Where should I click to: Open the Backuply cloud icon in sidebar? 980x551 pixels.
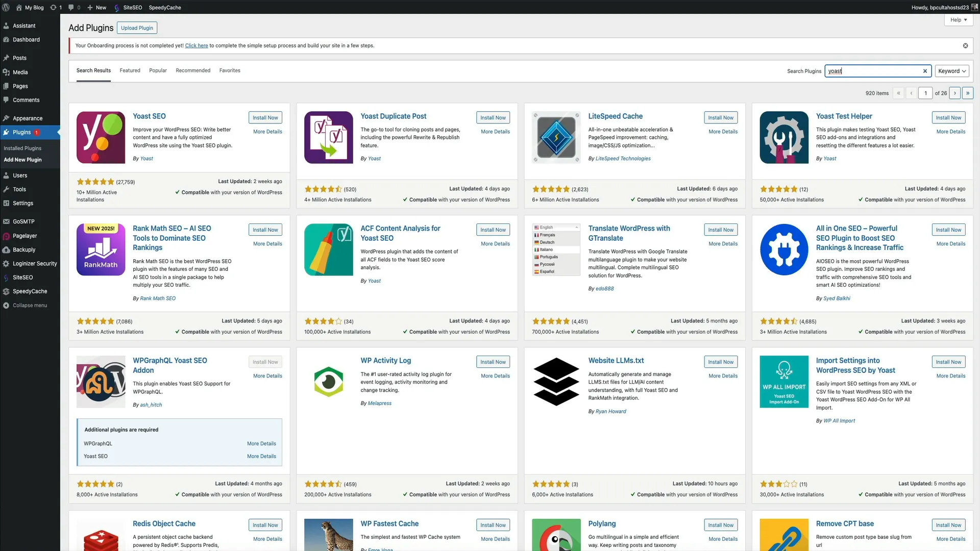(x=6, y=249)
